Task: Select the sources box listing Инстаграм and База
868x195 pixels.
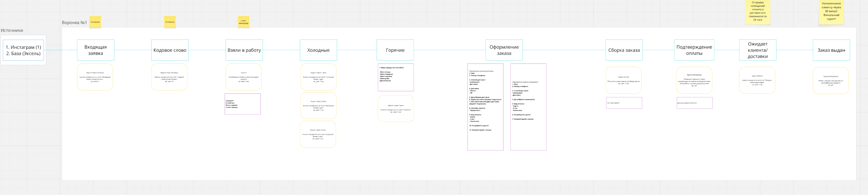Action: (23, 50)
